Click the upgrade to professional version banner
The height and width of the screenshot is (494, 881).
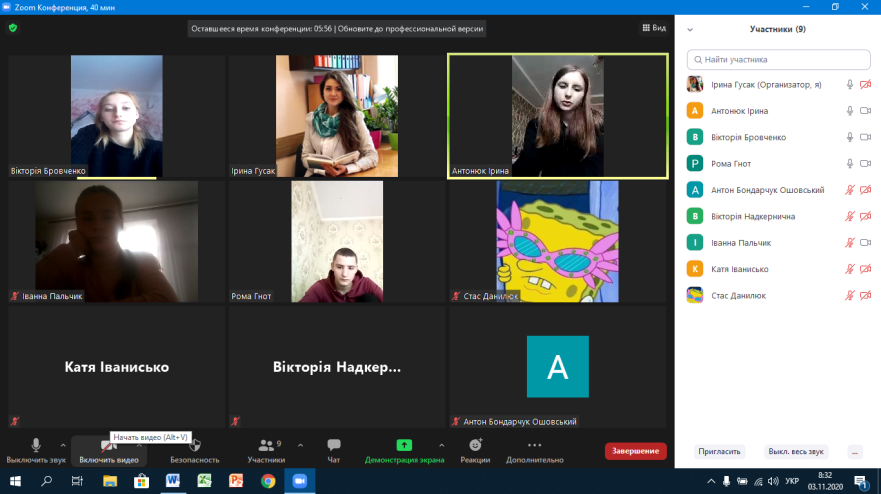(x=337, y=29)
